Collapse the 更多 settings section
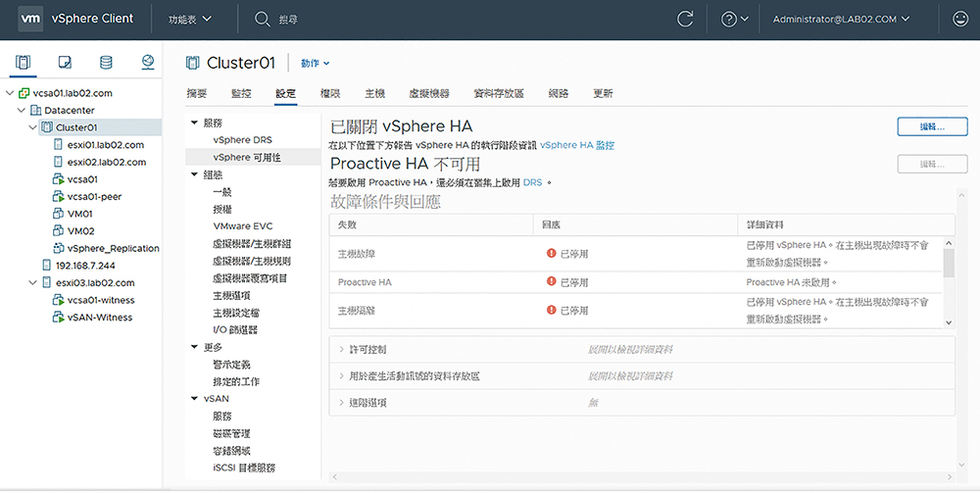The image size is (980, 493). [194, 347]
